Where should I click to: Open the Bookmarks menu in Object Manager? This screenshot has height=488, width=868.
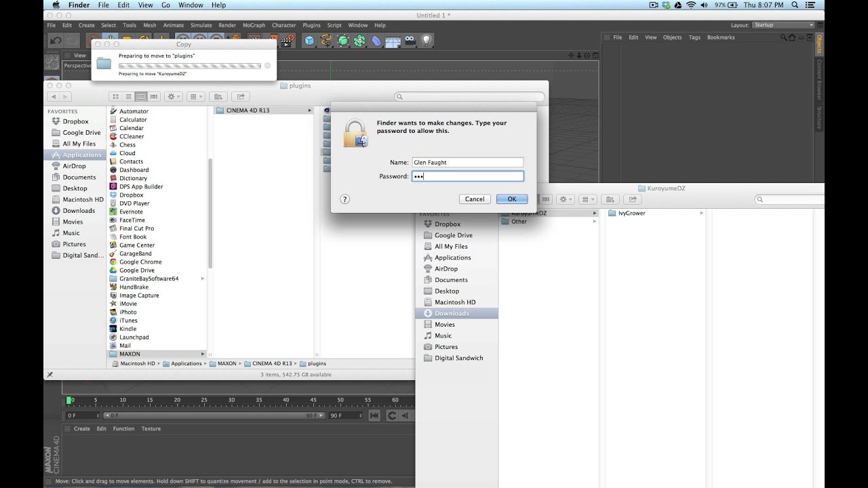(x=721, y=37)
